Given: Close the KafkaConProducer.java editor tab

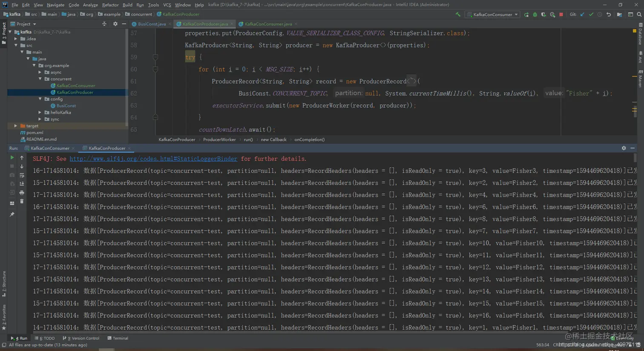Looking at the screenshot, I should click(x=232, y=24).
